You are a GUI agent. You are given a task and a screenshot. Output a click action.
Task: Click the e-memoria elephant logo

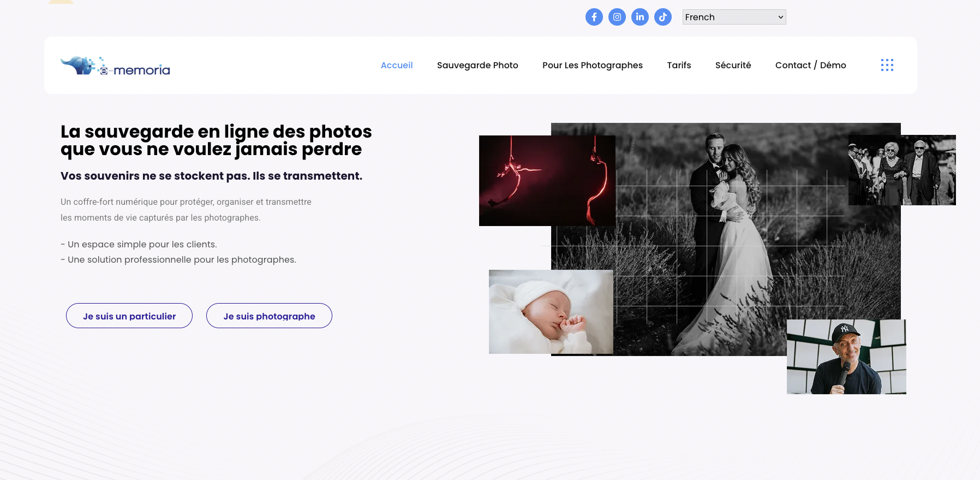point(115,66)
